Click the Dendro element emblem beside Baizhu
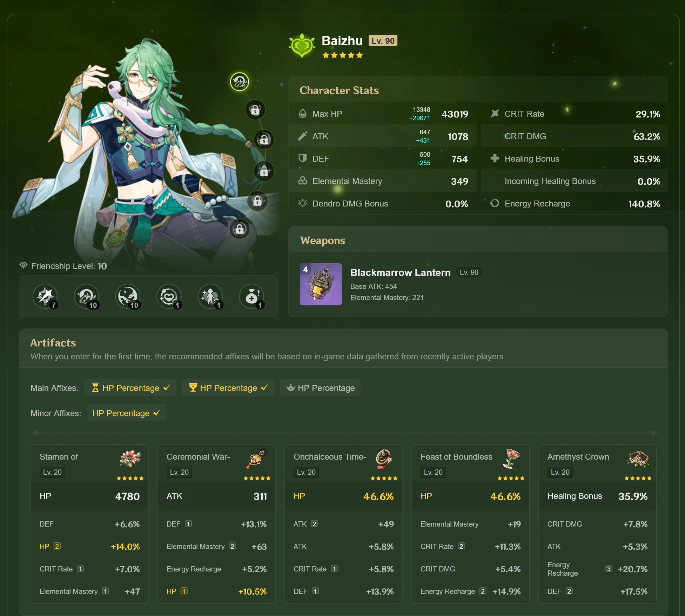 (302, 46)
